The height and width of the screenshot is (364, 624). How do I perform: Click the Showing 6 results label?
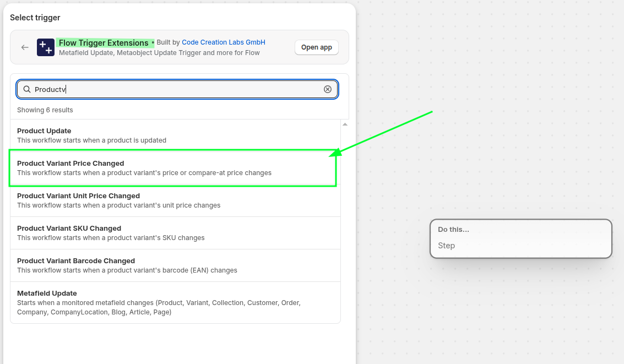(45, 110)
